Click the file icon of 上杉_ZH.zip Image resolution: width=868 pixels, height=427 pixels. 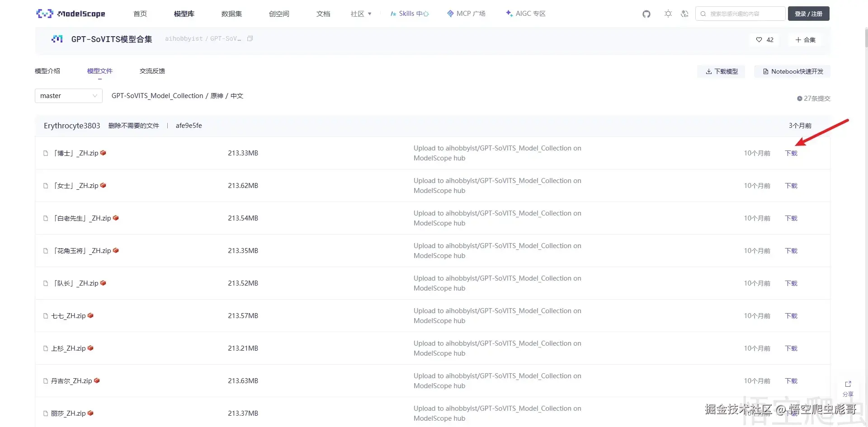(x=46, y=348)
